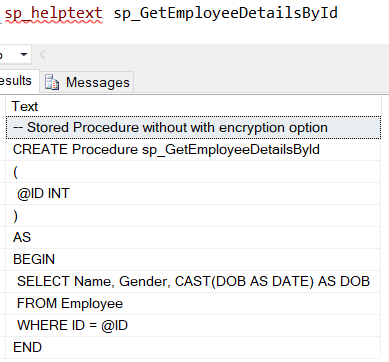Select the BEGIN result row
Screen dimensions: 389x362
coord(193,259)
